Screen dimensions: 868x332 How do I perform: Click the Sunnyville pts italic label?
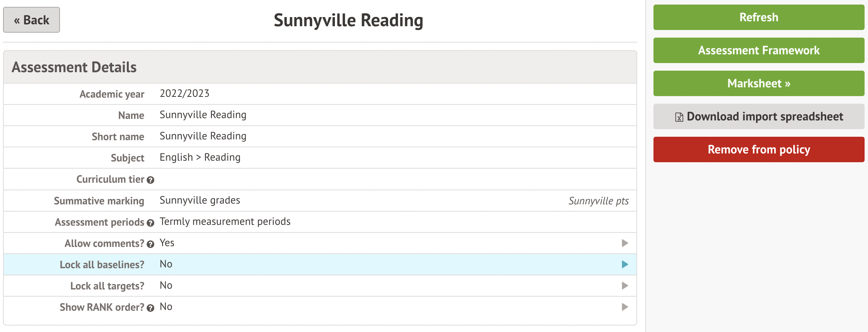[598, 201]
